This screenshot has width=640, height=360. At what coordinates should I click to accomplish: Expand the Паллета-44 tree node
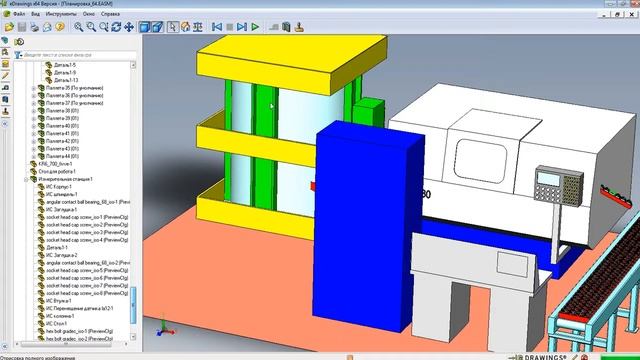[34, 156]
